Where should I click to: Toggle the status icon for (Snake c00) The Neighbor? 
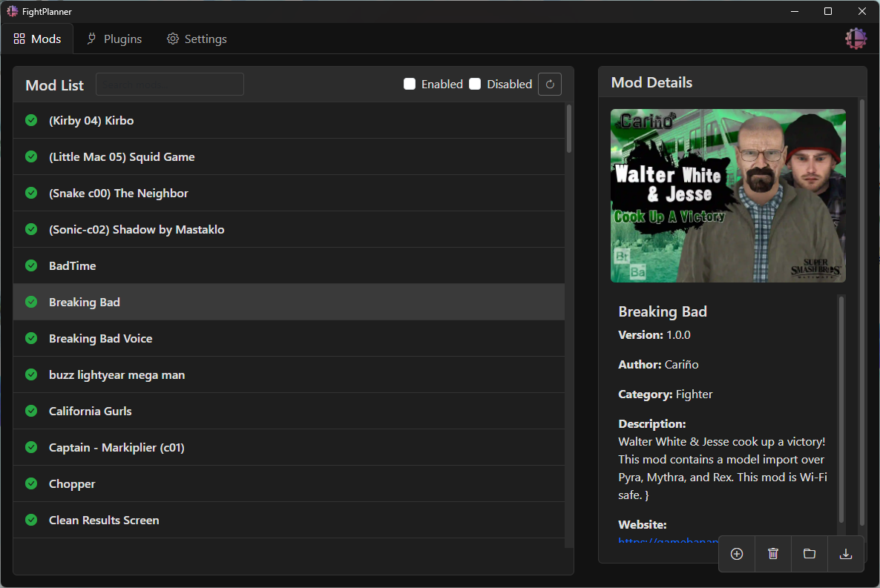tap(31, 193)
